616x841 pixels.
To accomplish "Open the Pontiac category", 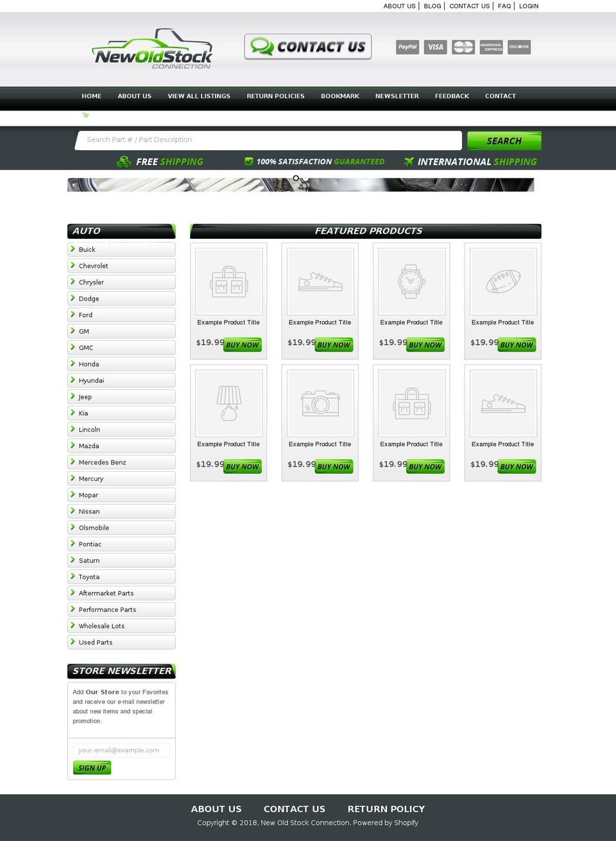I will click(121, 544).
